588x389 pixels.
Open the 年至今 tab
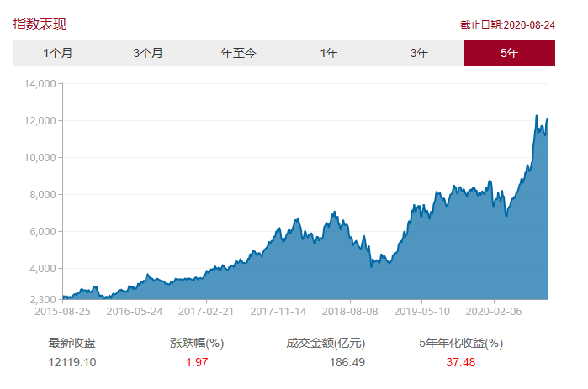(x=239, y=53)
